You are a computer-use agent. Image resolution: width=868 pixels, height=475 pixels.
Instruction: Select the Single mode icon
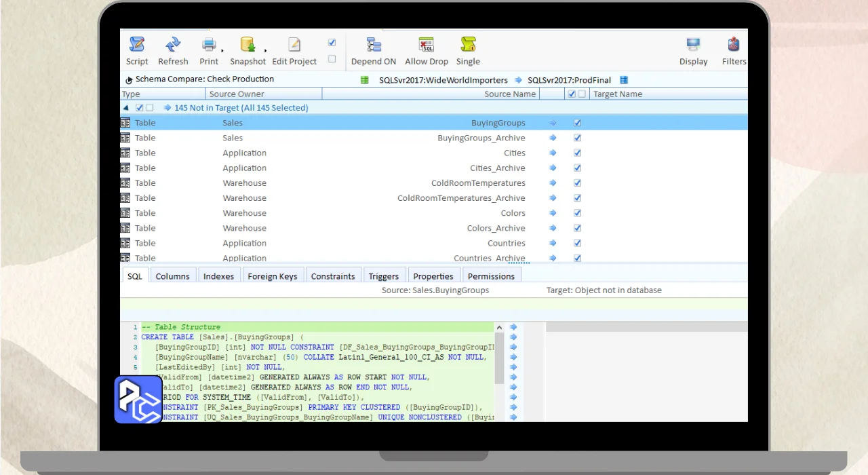pos(468,45)
